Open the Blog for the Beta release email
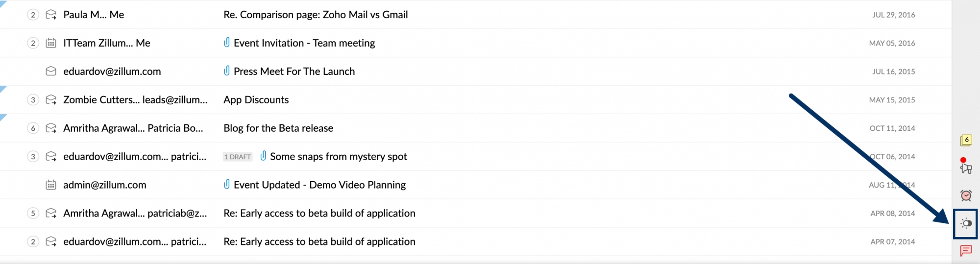 pyautogui.click(x=278, y=128)
